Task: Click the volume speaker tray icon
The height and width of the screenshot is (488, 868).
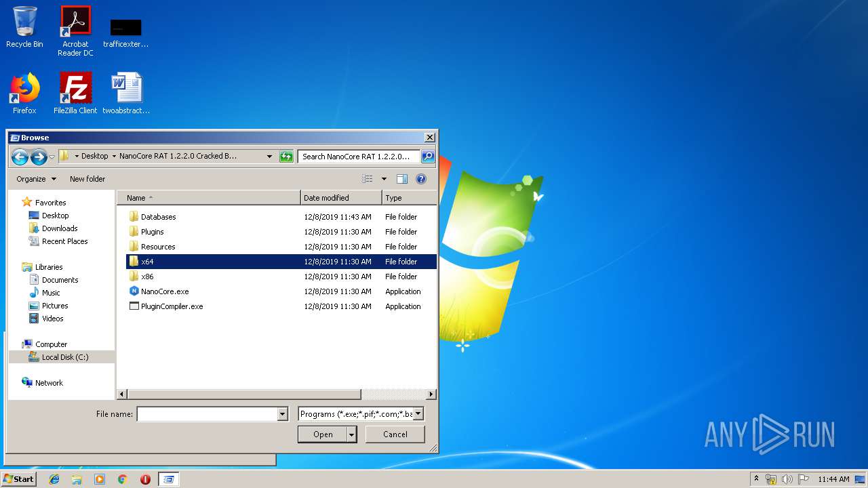Action: tap(787, 479)
